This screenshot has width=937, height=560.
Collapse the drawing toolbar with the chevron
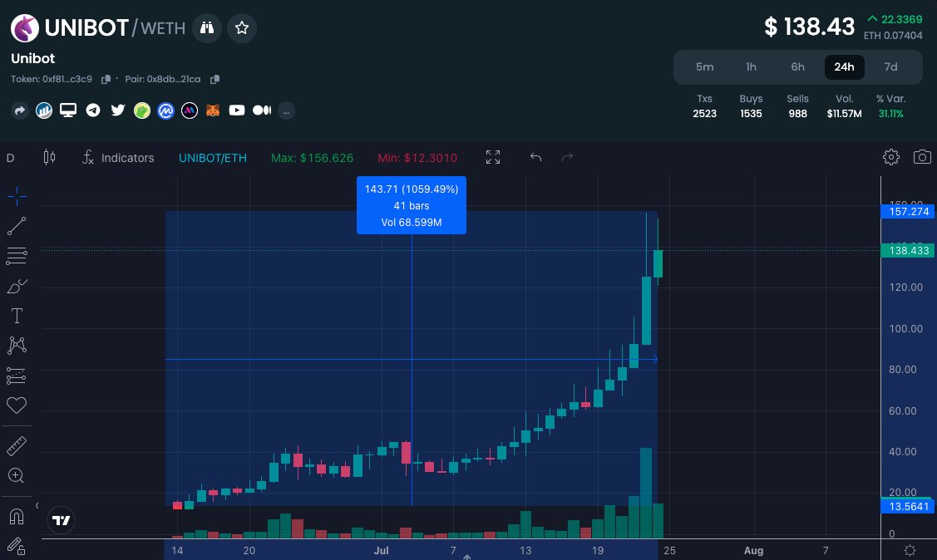tap(37, 506)
